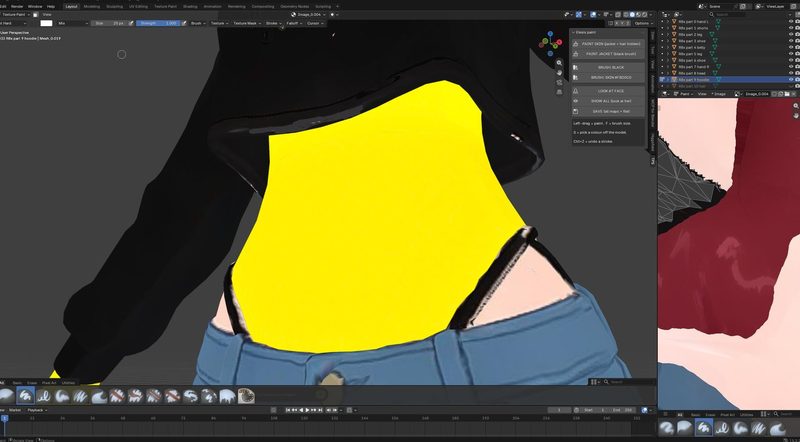The width and height of the screenshot is (800, 442).
Task: Select part 7 hand R in the outliner
Action: click(694, 66)
